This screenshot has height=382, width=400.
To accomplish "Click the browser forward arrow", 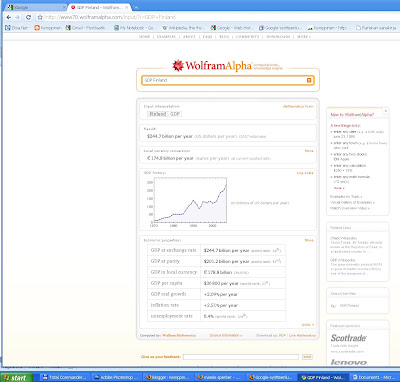I will point(17,17).
